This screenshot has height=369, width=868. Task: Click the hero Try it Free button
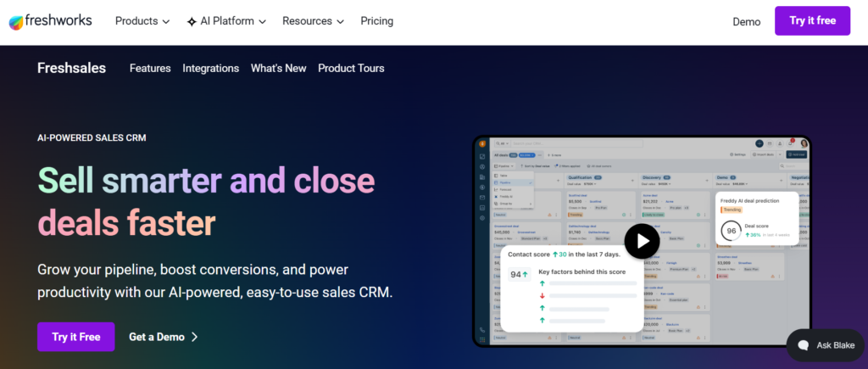(x=75, y=337)
